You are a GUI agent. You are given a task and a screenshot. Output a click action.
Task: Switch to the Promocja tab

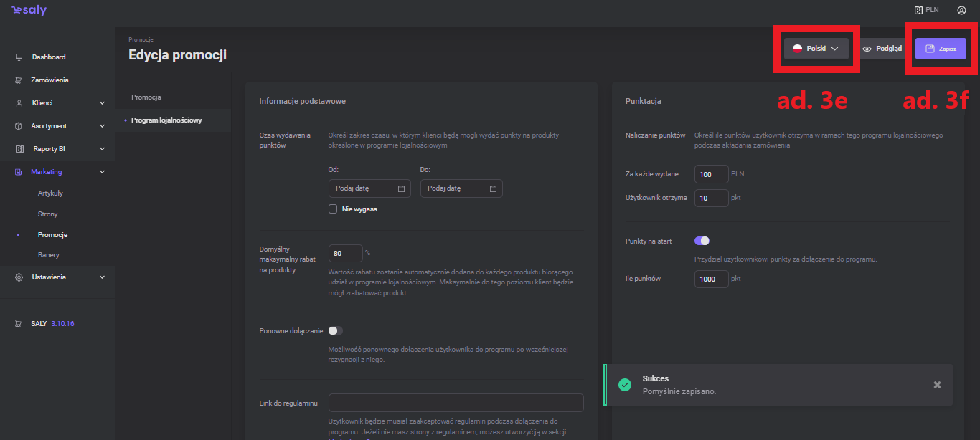pos(146,97)
